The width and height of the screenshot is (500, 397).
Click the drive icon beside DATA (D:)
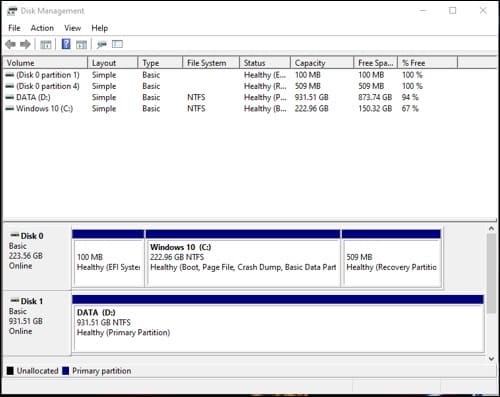pyautogui.click(x=10, y=97)
